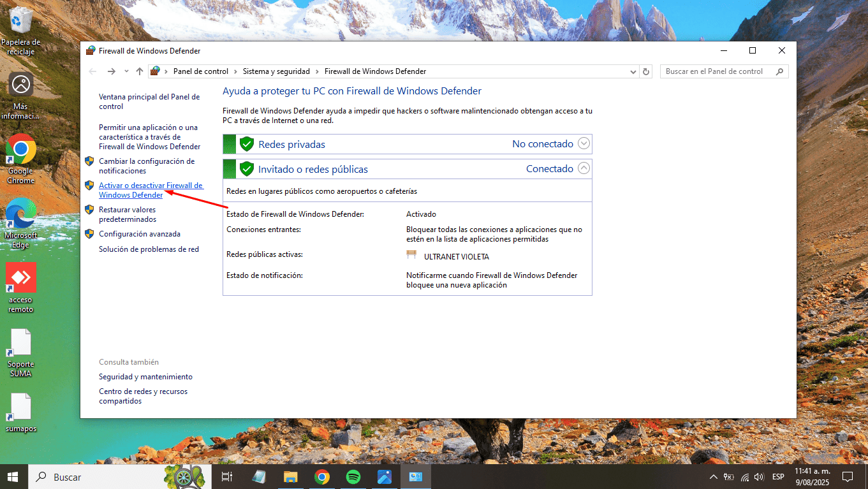868x489 pixels.
Task: Click the No conectado status text
Action: click(x=543, y=144)
